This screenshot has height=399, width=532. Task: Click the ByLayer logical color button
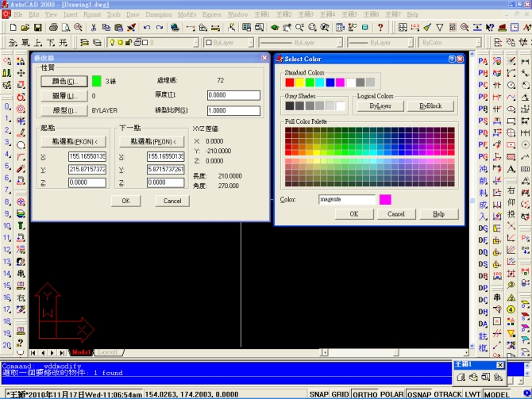pyautogui.click(x=380, y=106)
